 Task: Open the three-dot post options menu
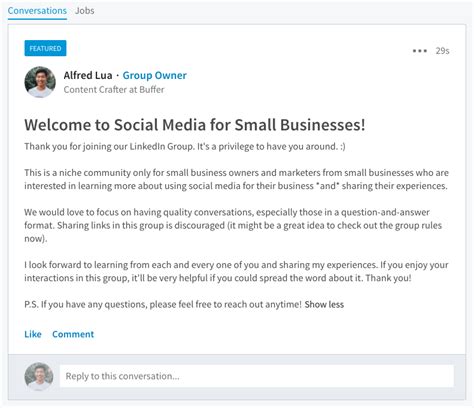(x=420, y=51)
